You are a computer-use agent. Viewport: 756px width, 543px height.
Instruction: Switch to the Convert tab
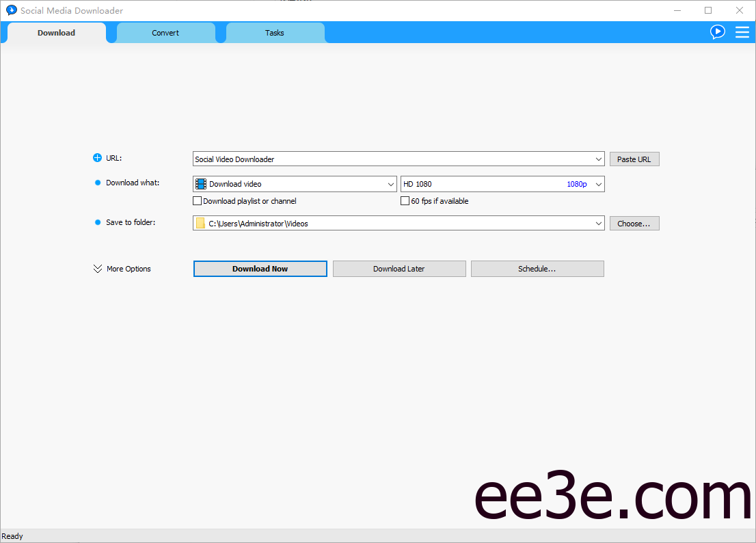pyautogui.click(x=165, y=33)
